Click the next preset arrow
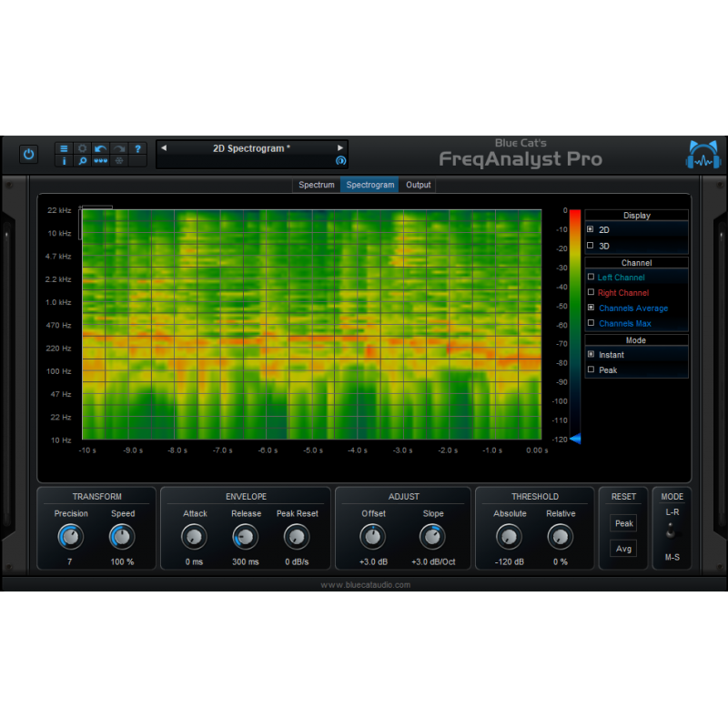Viewport: 728px width, 728px height. (x=340, y=147)
